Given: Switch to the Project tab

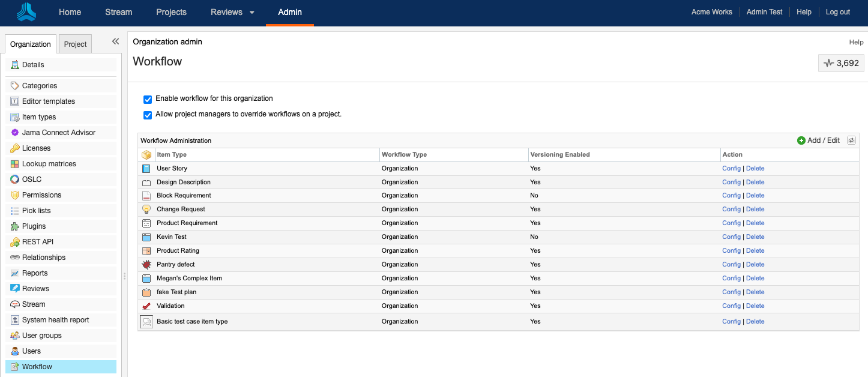Looking at the screenshot, I should click(x=75, y=44).
